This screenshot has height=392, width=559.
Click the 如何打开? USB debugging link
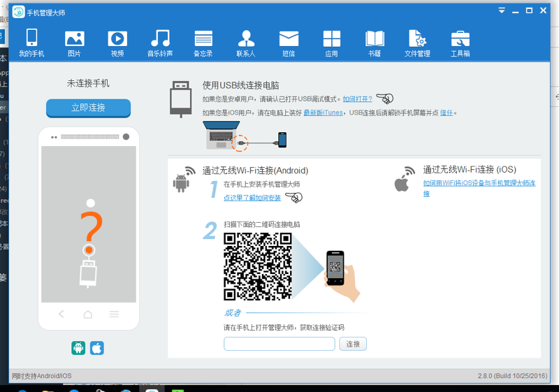pyautogui.click(x=357, y=99)
